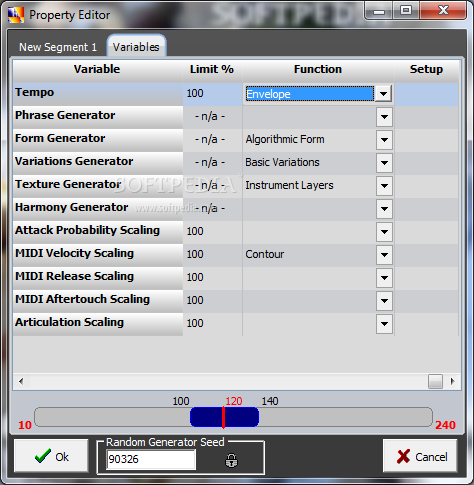The image size is (474, 485).
Task: Close the Property Editor window
Action: [x=443, y=11]
